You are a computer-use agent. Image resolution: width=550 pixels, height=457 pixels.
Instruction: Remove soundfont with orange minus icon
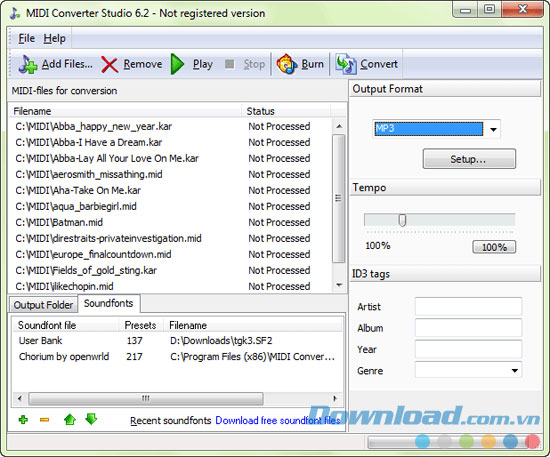point(45,419)
